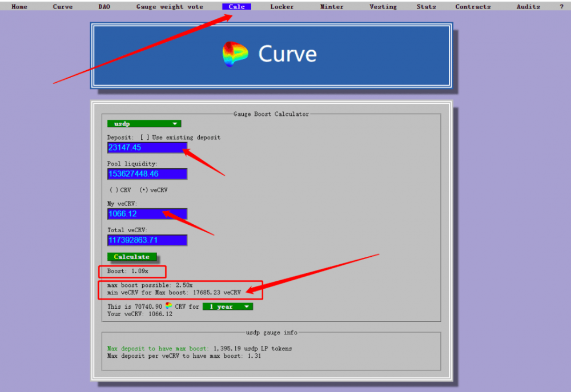View the Stats page
Viewport: 571px width, 392px height.
426,6
